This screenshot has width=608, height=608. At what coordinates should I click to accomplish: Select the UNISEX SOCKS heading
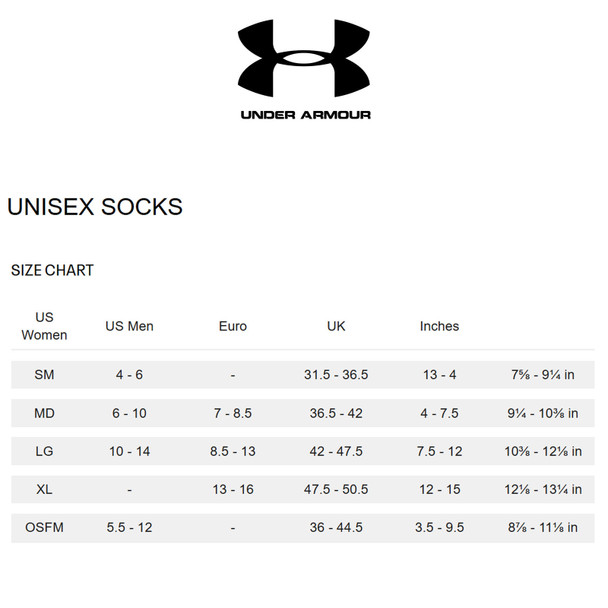(x=95, y=207)
